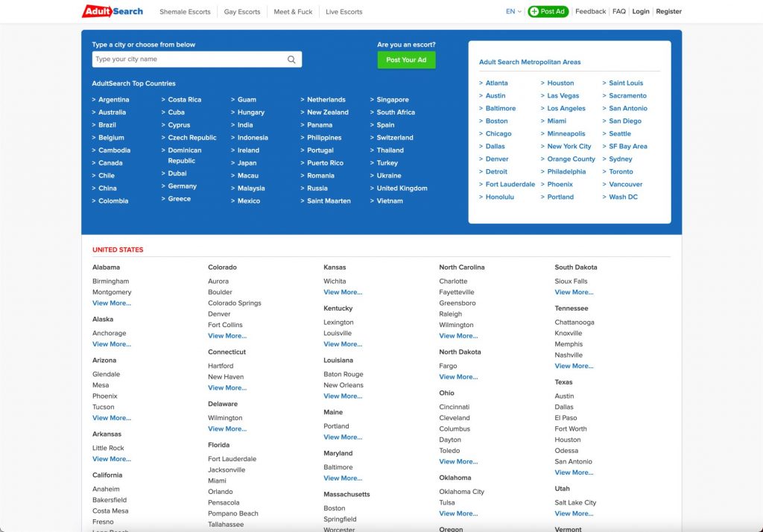
Task: Open the Gay Escorts menu item
Action: point(242,12)
